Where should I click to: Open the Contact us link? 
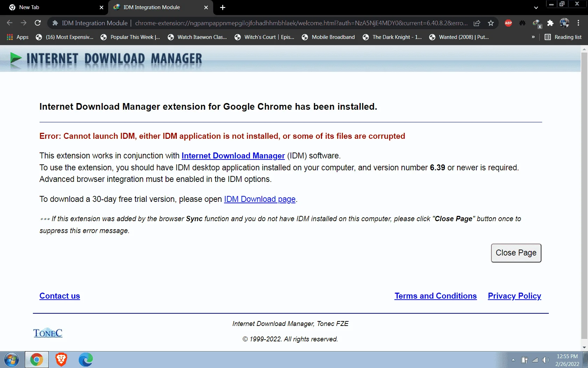pyautogui.click(x=59, y=296)
